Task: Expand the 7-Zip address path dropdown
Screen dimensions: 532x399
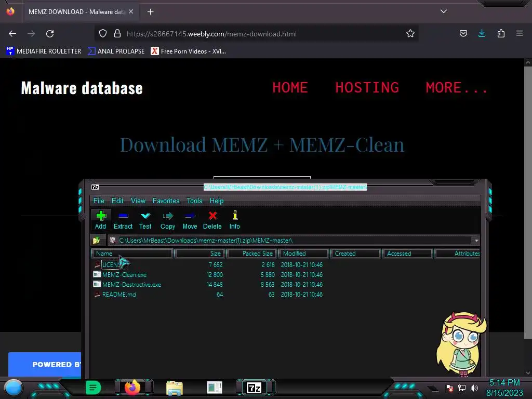Action: tap(476, 241)
